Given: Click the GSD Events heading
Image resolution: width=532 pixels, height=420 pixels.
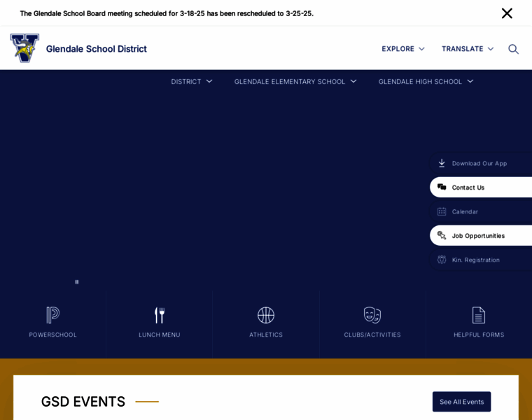Looking at the screenshot, I should tap(83, 402).
